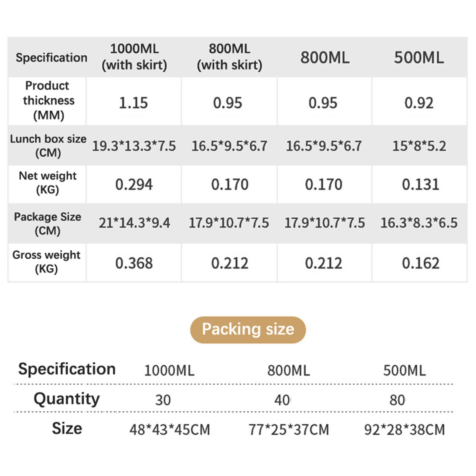This screenshot has width=476, height=476.
Task: Select the 0.368 gross weight value
Action: coord(134,263)
